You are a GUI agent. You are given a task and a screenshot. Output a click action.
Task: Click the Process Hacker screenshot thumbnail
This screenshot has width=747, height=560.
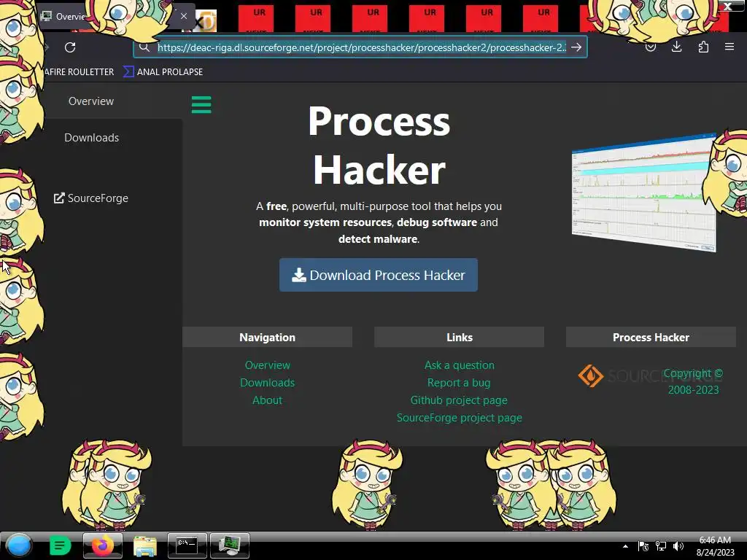pyautogui.click(x=643, y=192)
